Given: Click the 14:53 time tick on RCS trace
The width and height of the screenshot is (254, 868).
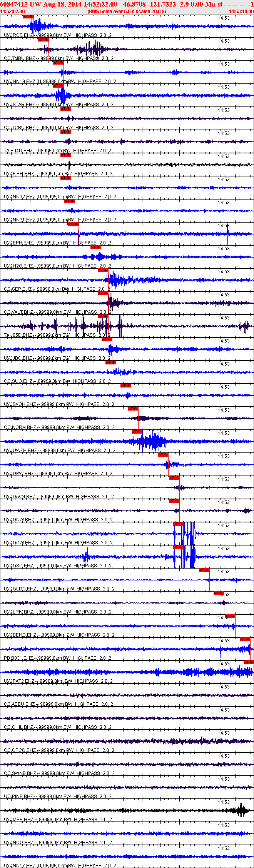Looking at the screenshot, I should tap(224, 18).
